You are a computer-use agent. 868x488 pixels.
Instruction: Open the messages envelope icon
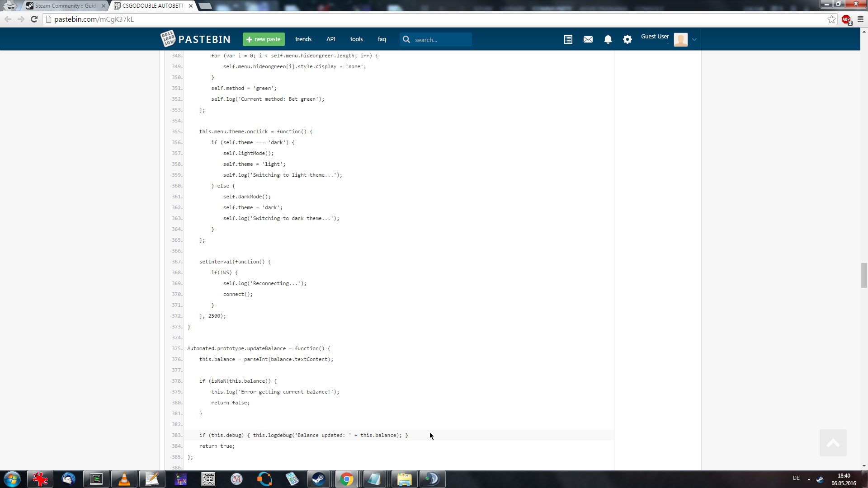click(588, 40)
